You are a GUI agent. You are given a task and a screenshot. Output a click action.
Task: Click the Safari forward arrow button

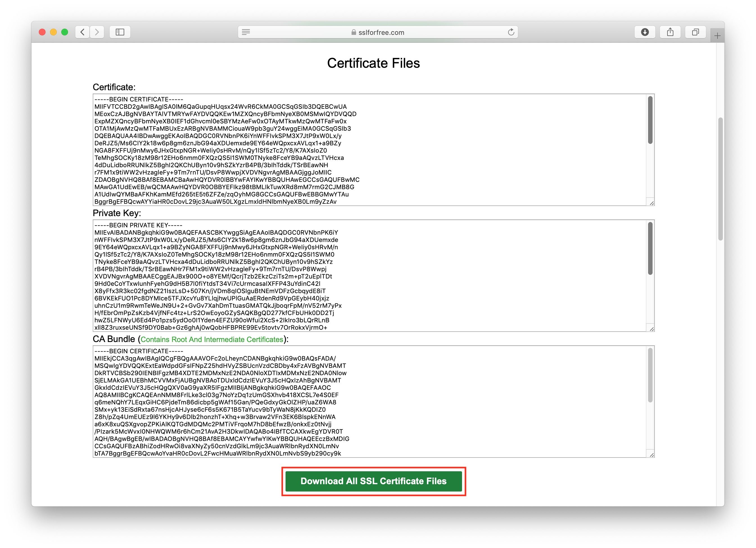[x=97, y=32]
